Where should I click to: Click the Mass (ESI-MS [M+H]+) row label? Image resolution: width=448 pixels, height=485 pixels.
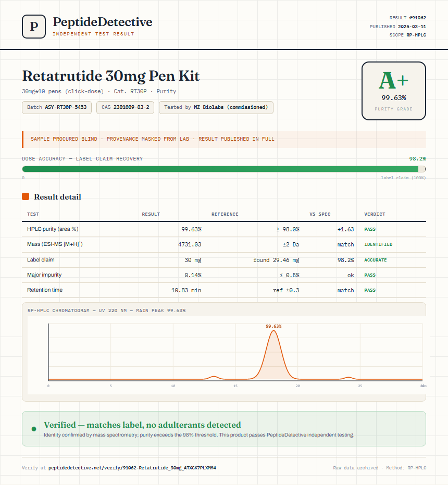pyautogui.click(x=55, y=244)
